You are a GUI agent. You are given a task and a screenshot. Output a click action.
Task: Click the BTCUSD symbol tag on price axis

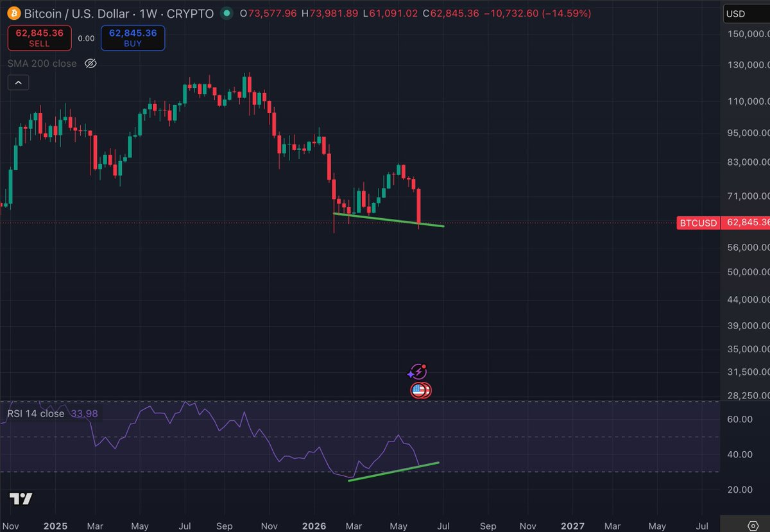click(697, 223)
